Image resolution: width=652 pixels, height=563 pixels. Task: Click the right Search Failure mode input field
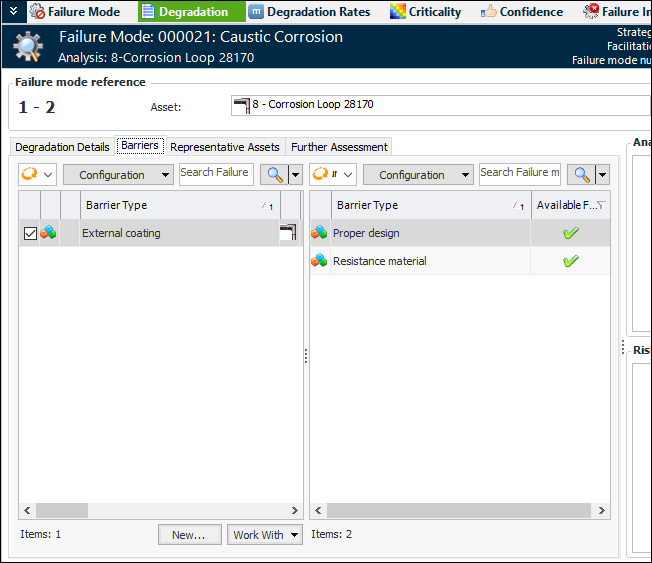tap(520, 174)
